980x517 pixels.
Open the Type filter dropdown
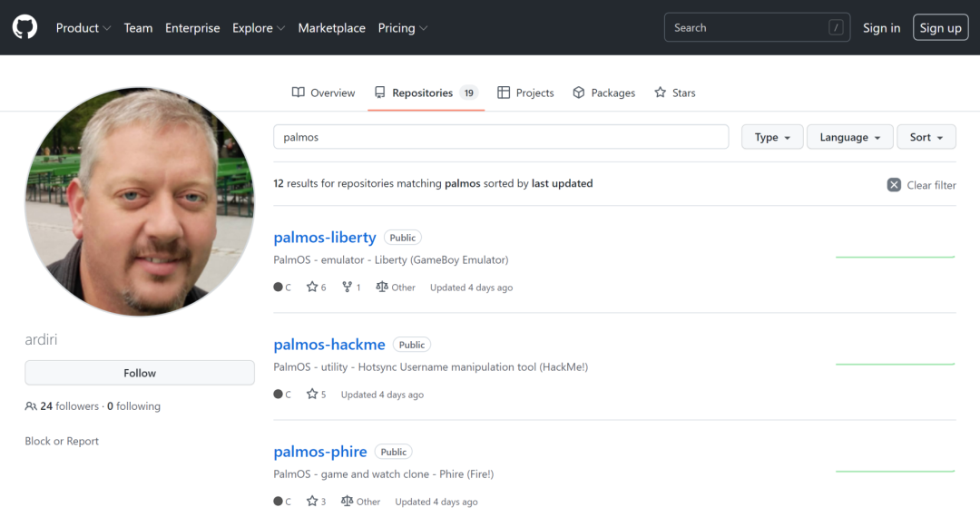pos(772,137)
